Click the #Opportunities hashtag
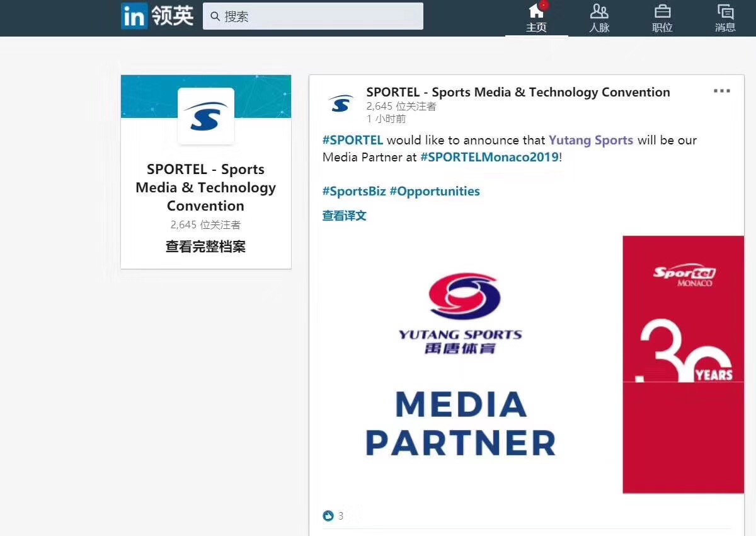This screenshot has height=536, width=756. (x=434, y=191)
